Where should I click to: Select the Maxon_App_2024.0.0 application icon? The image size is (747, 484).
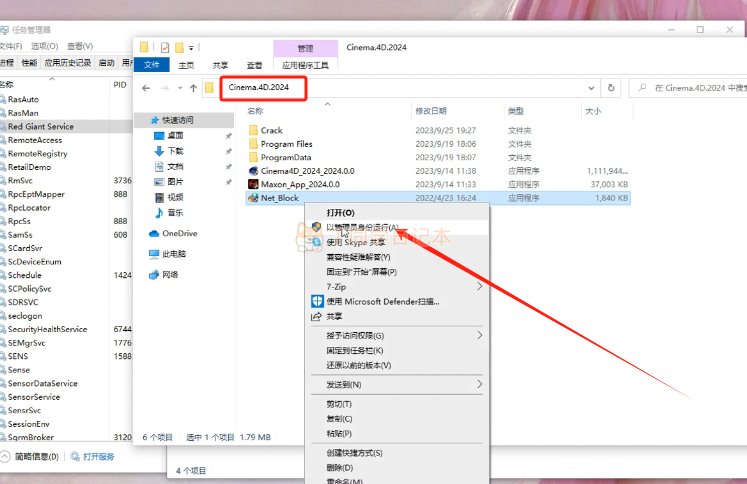253,184
